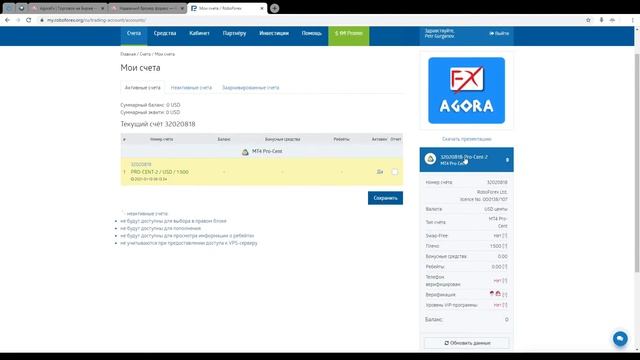The width and height of the screenshot is (640, 360).
Task: Tick the 'Отчет' checkbox in account row
Action: click(x=395, y=172)
